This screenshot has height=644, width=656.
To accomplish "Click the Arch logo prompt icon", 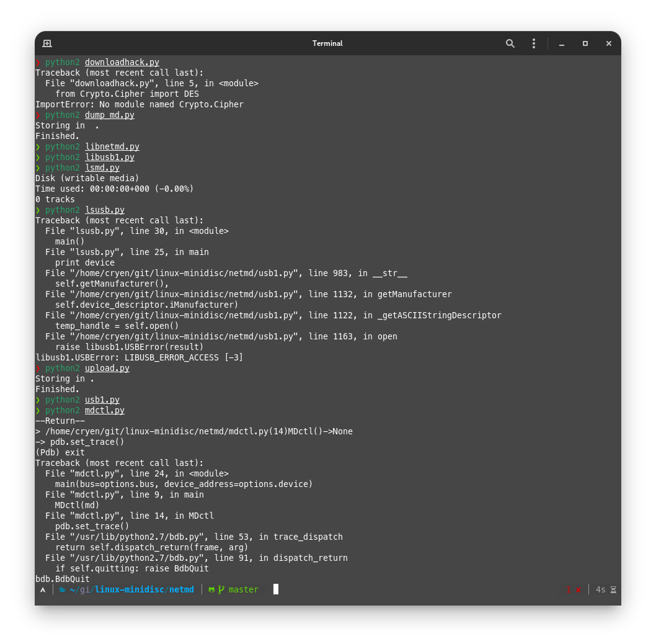I will pos(43,589).
